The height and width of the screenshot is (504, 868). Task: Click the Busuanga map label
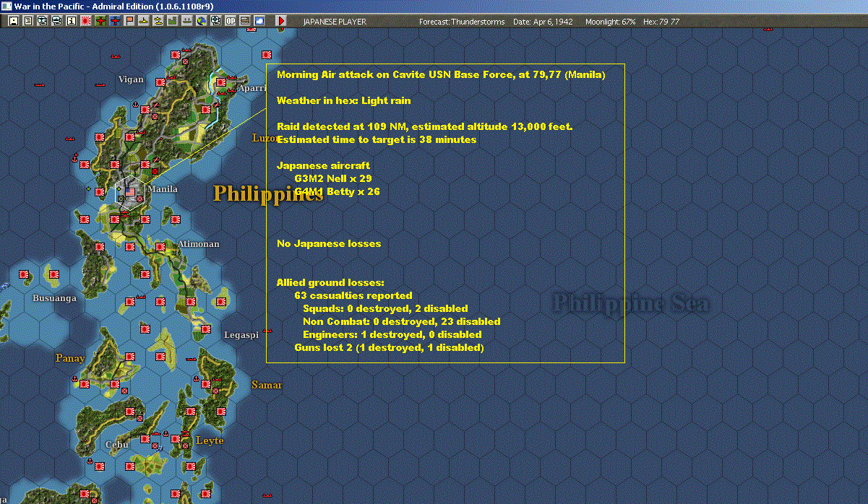tap(54, 298)
